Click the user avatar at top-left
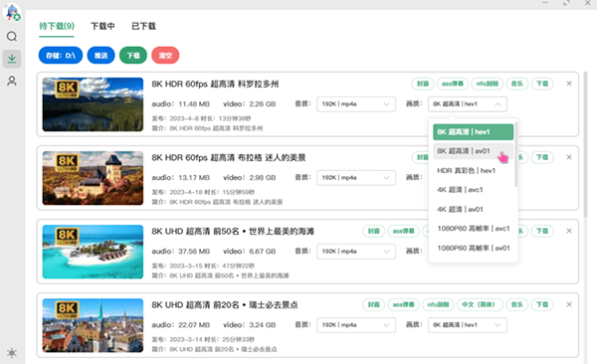Screen dimensions: 597x364 click(12, 12)
